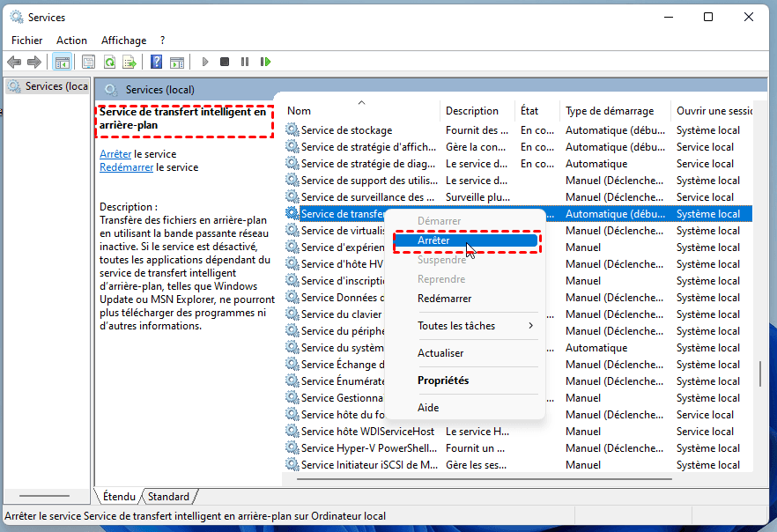Viewport: 777px width, 532px height.
Task: Click gear icon of Service hôte WDIServiceHost
Action: click(x=292, y=431)
